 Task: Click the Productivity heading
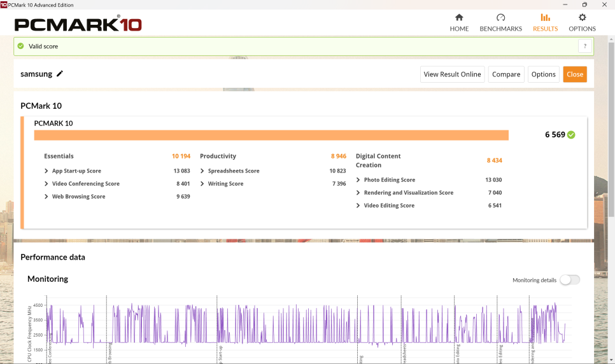218,156
